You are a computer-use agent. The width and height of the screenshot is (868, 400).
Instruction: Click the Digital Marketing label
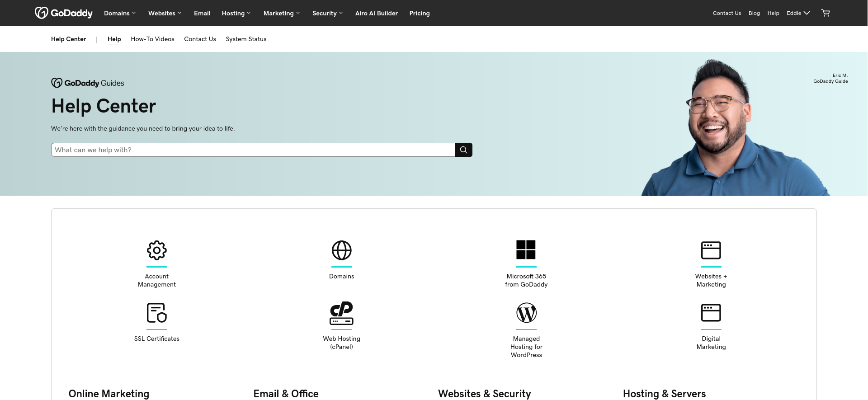[x=711, y=343]
